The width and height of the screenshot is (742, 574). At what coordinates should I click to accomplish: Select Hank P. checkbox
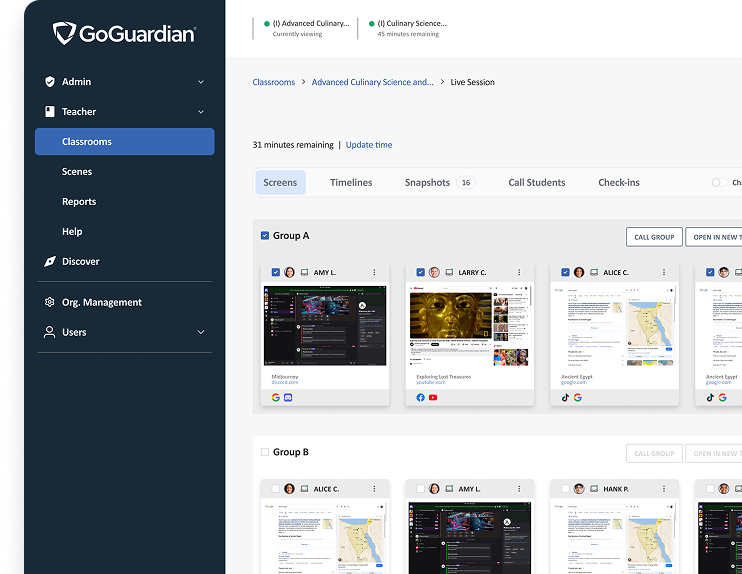[x=565, y=489]
